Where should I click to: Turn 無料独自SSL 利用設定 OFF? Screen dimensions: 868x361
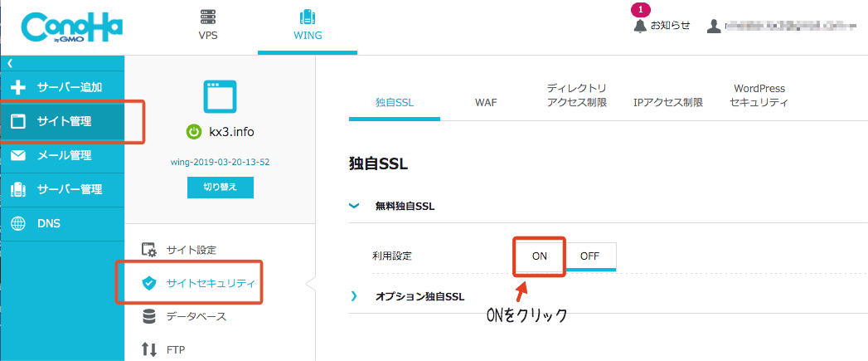(590, 256)
